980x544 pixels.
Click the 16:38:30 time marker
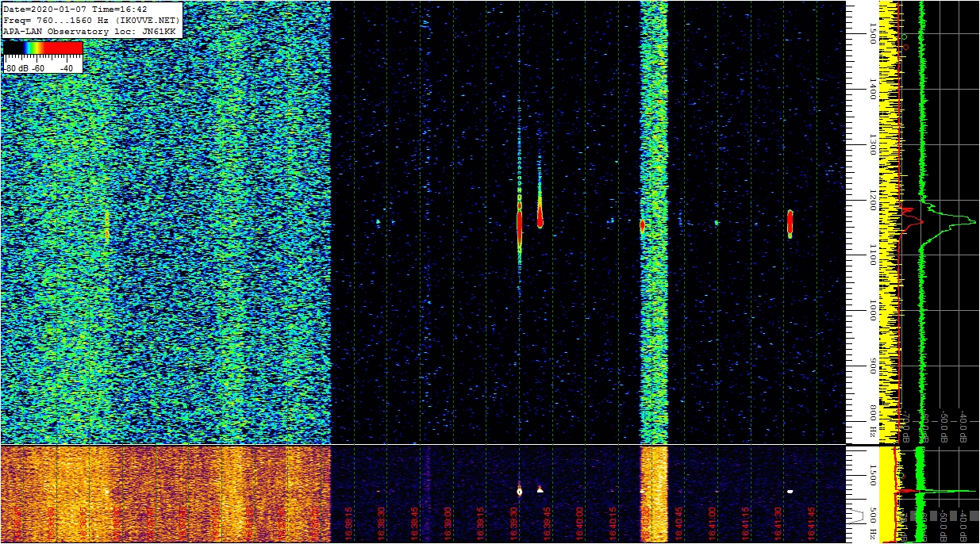click(x=382, y=524)
